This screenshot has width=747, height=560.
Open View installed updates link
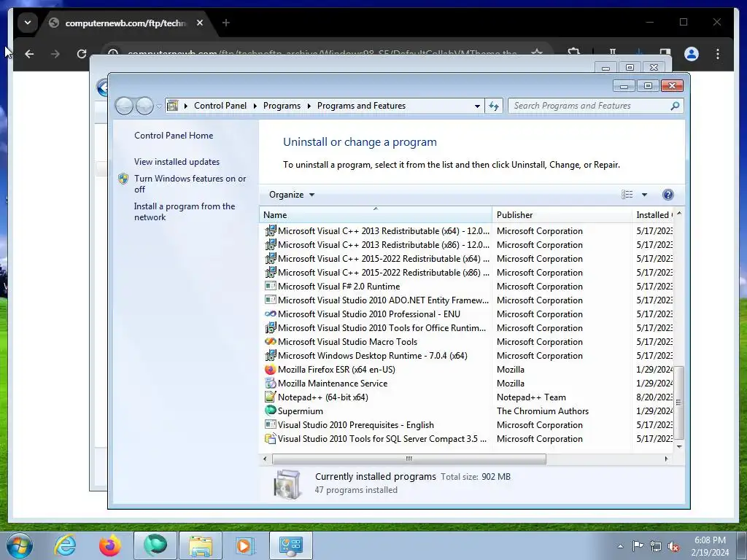[x=177, y=161]
